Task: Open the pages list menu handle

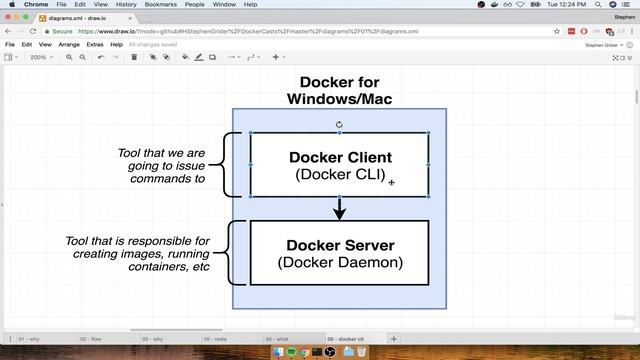Action: tap(10, 339)
